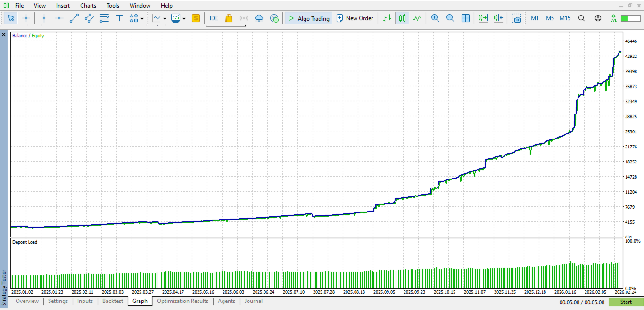Zoom in on the chart
This screenshot has width=644, height=310.
coord(435,18)
